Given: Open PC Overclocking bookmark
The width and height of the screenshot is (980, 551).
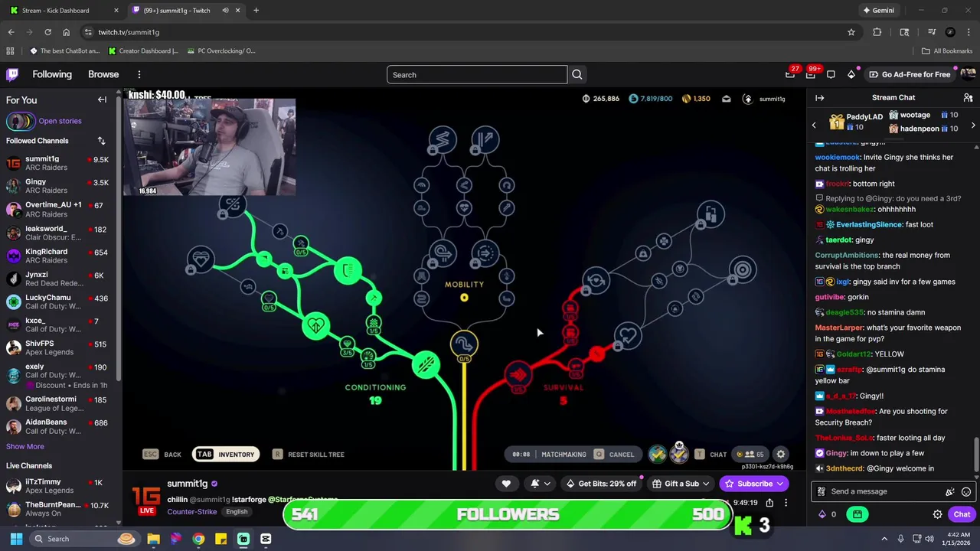Looking at the screenshot, I should click(221, 51).
